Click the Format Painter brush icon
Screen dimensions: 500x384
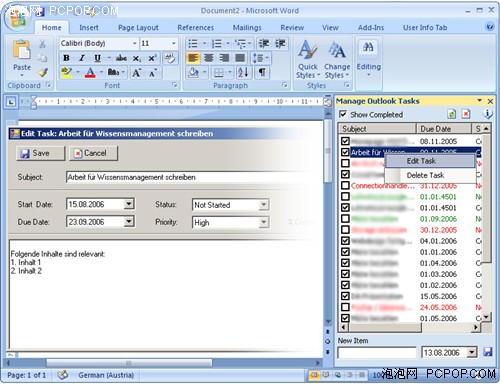tap(43, 72)
